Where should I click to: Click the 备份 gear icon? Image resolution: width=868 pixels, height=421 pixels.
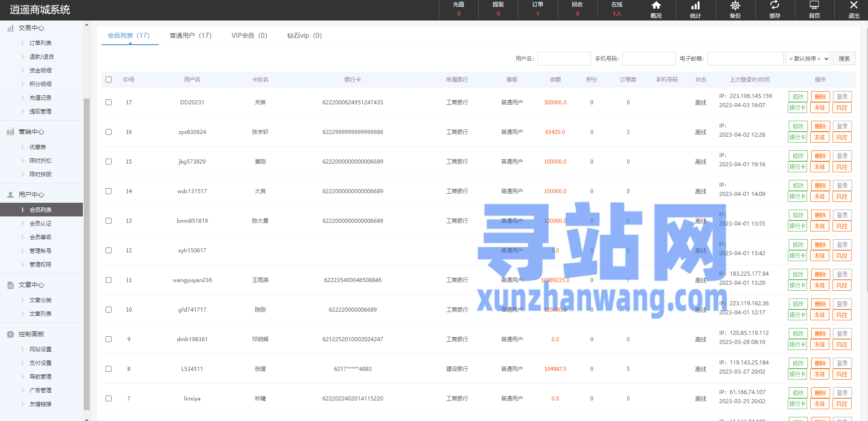point(735,5)
